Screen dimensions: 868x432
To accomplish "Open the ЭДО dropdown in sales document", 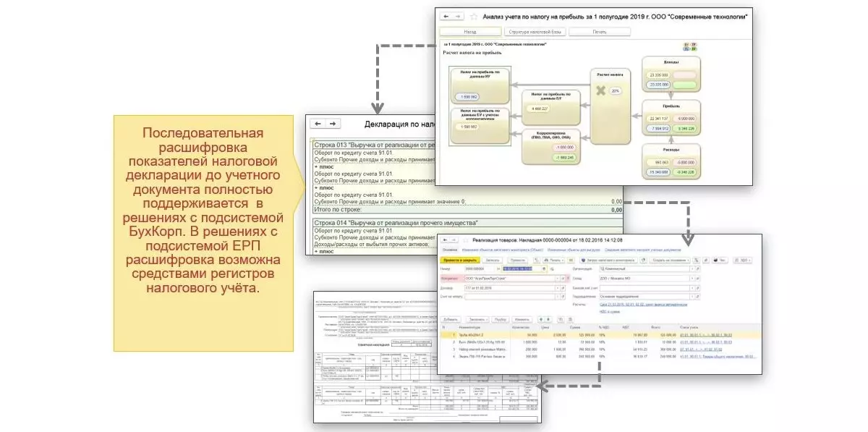I will [742, 260].
